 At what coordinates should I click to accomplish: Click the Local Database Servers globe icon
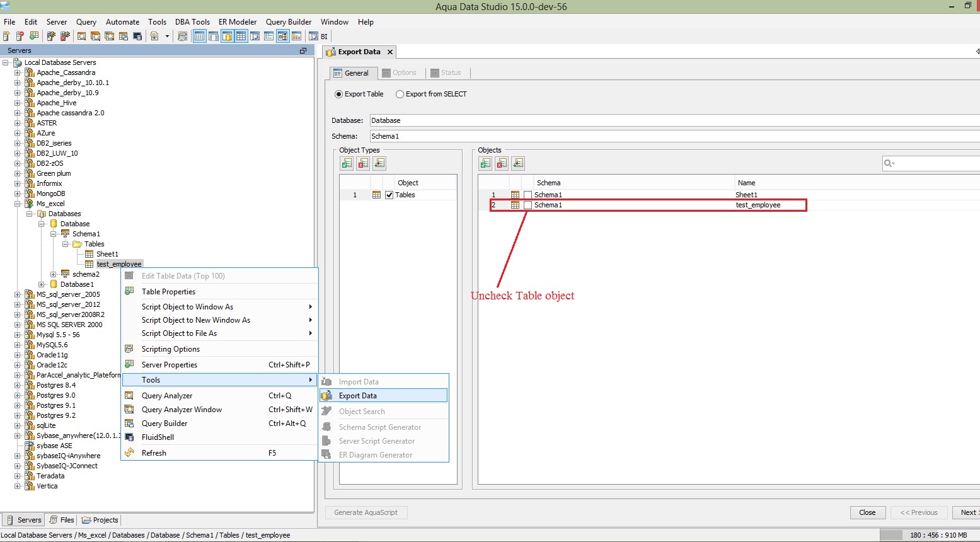click(18, 62)
